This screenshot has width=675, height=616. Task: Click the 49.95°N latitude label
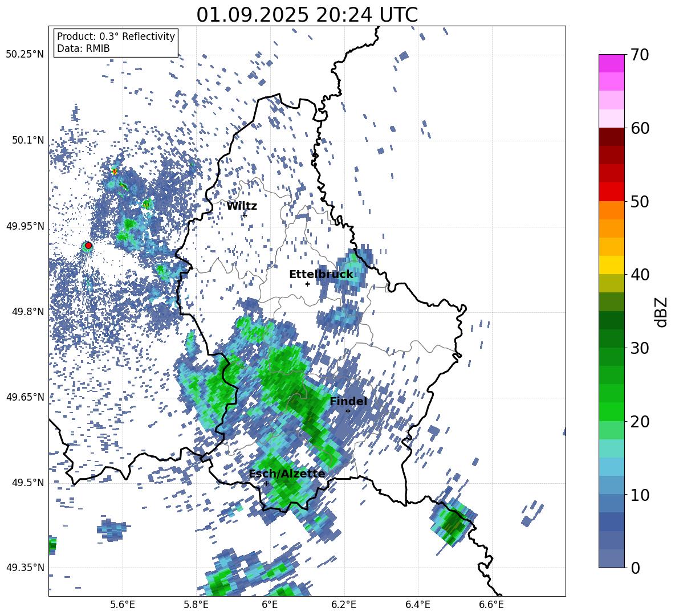(x=25, y=226)
